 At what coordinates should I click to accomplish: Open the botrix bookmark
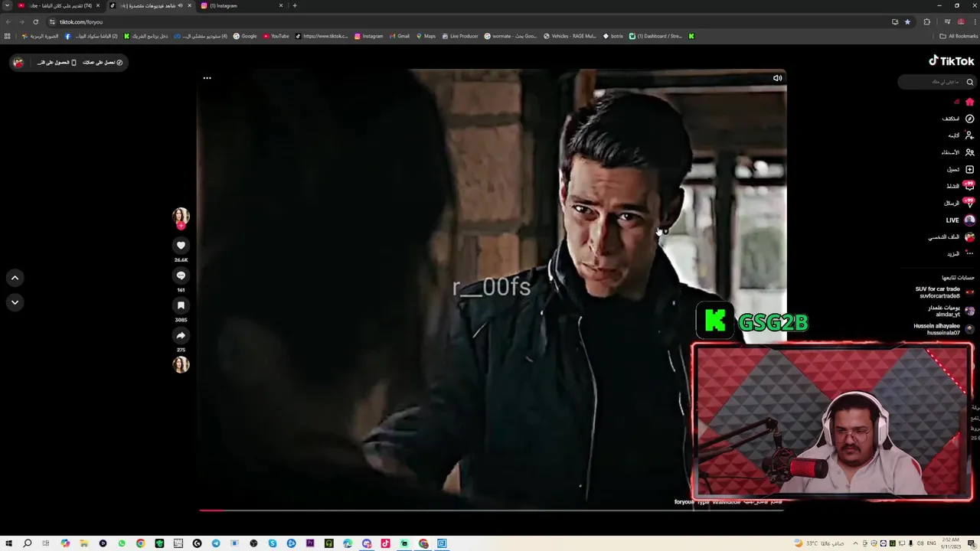click(613, 36)
